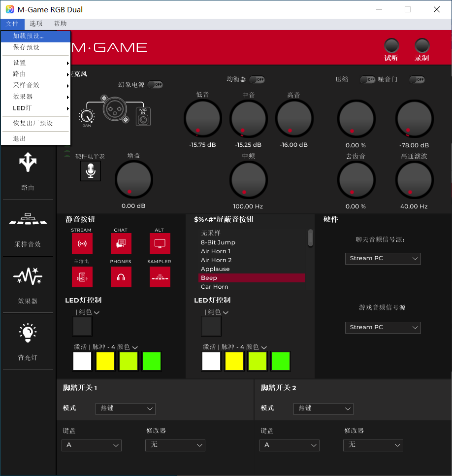Click the 高音 treble EQ knob
This screenshot has height=476, width=452.
click(x=294, y=118)
